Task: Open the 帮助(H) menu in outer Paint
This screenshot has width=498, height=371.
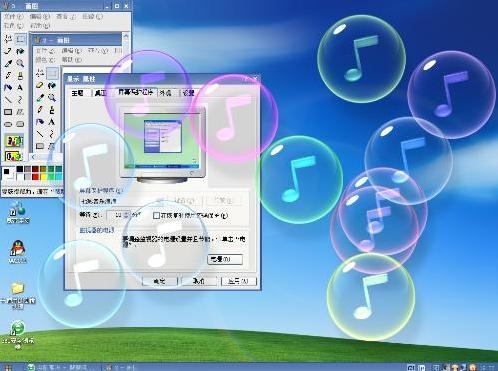Action: (39, 25)
